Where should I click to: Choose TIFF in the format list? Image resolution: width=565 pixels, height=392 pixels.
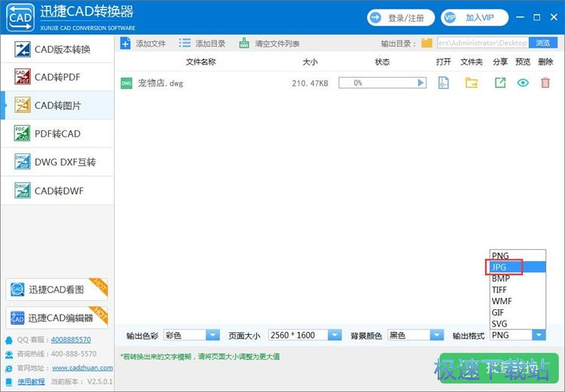coord(518,290)
